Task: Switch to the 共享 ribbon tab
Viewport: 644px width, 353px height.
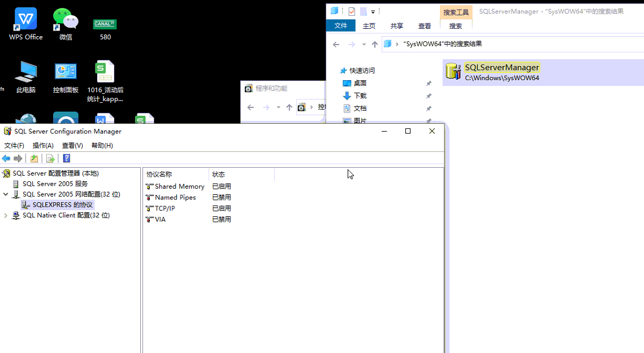Action: pyautogui.click(x=396, y=26)
